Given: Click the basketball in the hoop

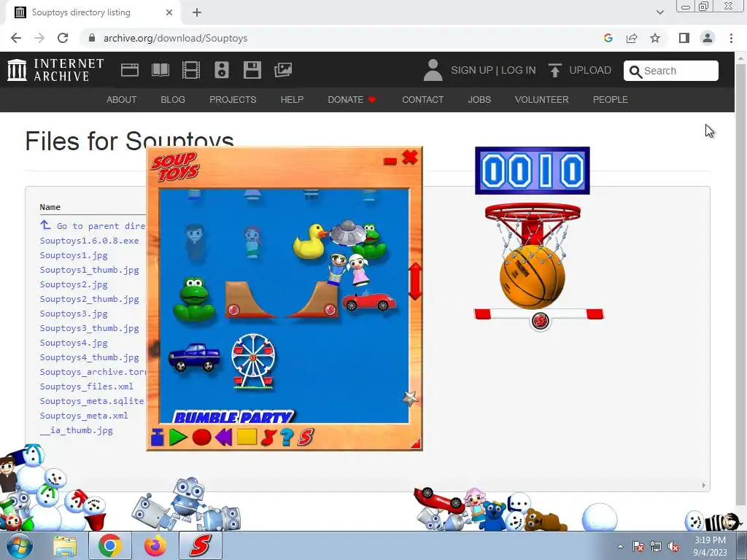Looking at the screenshot, I should click(x=532, y=277).
